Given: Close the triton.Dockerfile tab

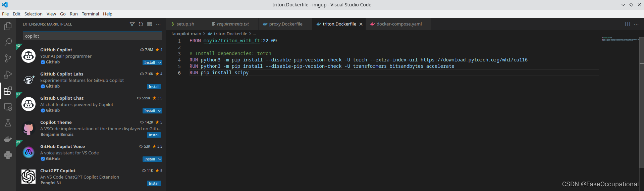Looking at the screenshot, I should point(361,24).
